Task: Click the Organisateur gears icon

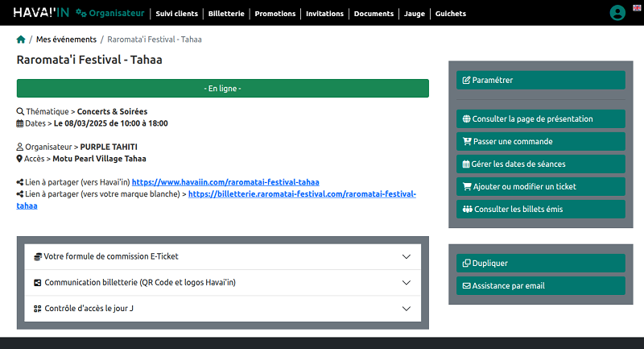Action: click(80, 14)
